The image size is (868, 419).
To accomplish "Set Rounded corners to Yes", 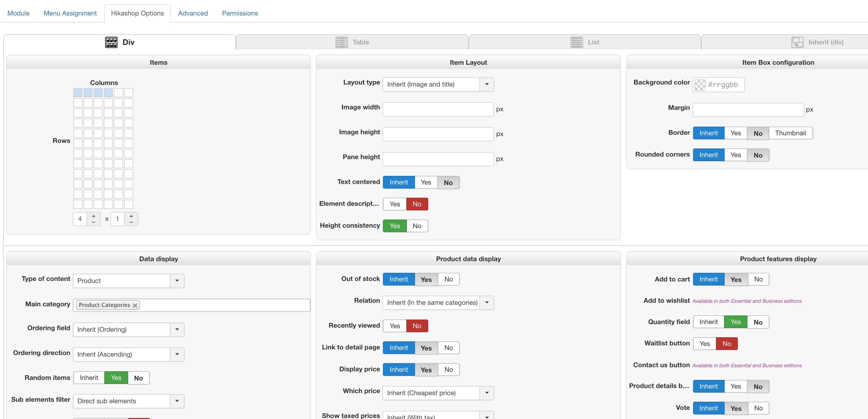I will pos(736,155).
